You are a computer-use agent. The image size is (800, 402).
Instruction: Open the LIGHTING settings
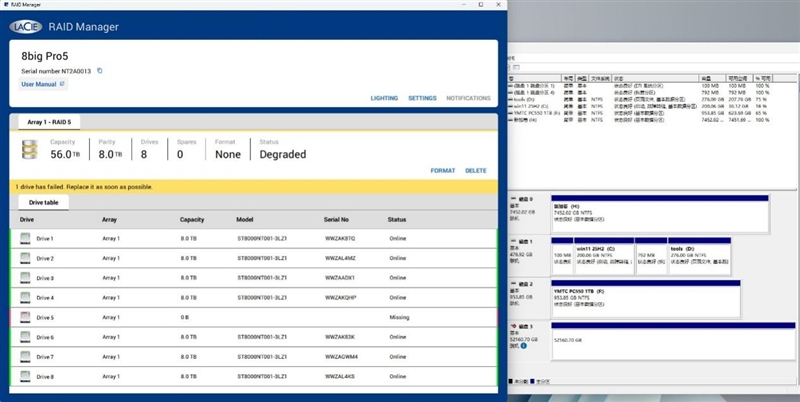(x=384, y=98)
